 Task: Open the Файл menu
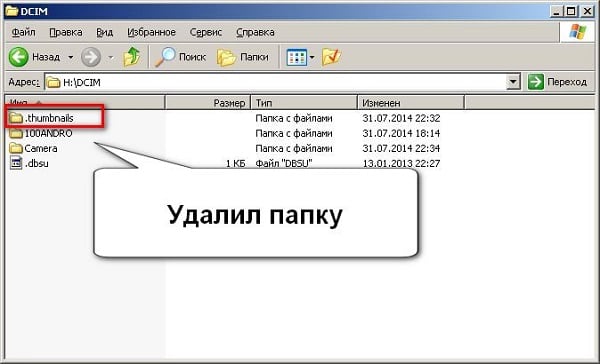click(23, 32)
